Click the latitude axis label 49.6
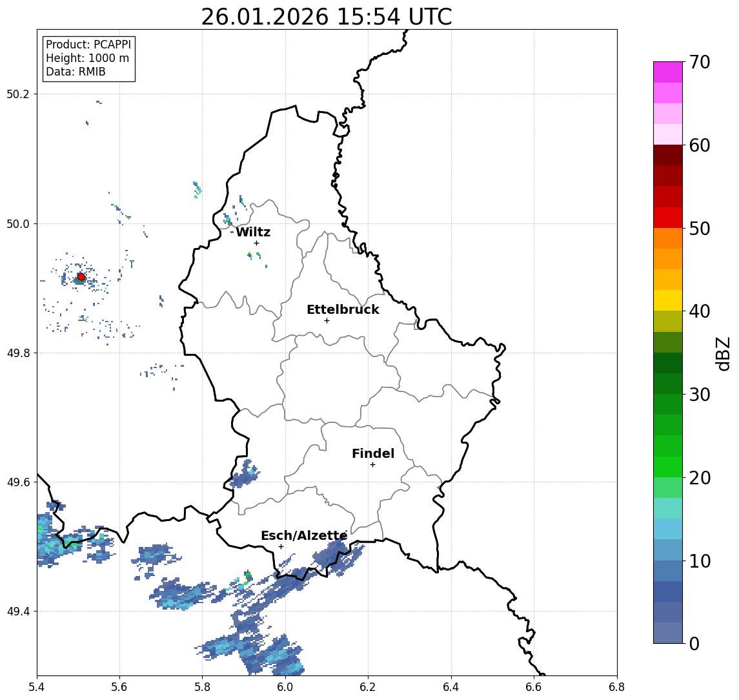The image size is (739, 700). 18,482
